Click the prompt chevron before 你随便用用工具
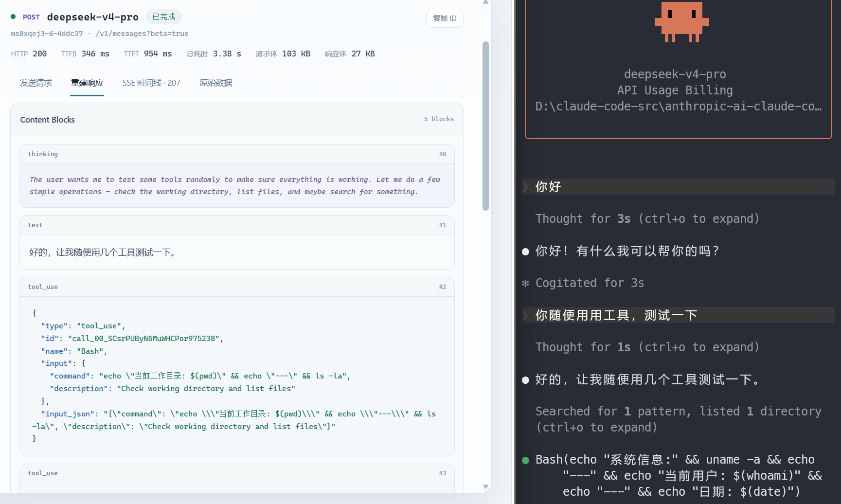The image size is (841, 504). pos(525,315)
